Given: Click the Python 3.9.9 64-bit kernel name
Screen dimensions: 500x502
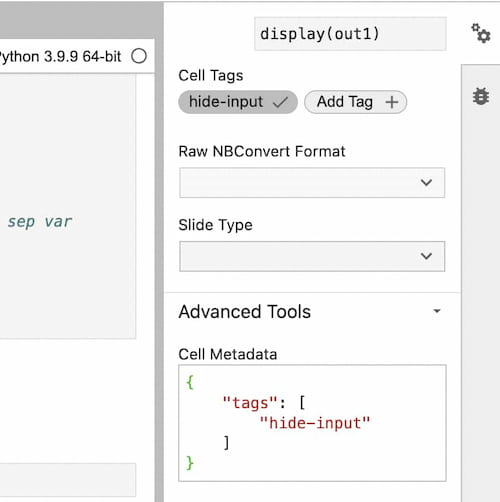Looking at the screenshot, I should click(x=60, y=56).
